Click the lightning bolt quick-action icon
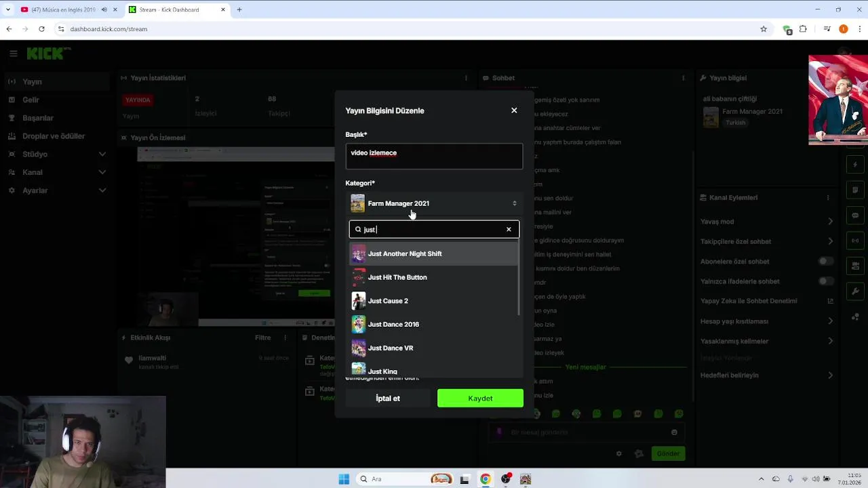The image size is (868, 488). point(855,165)
